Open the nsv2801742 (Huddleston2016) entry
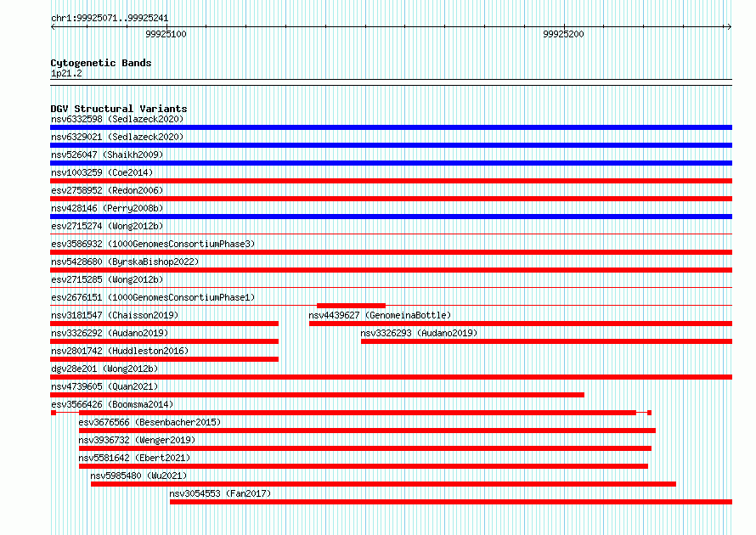756x535 pixels. pyautogui.click(x=120, y=351)
